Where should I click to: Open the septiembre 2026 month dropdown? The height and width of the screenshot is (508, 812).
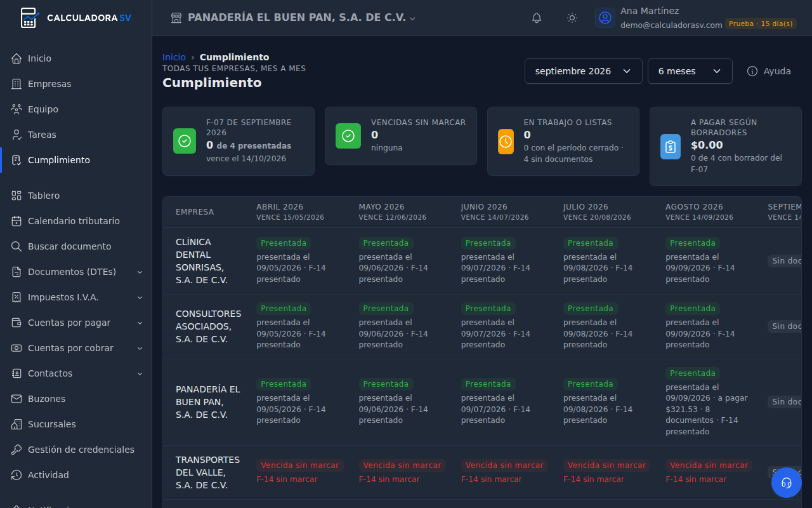[584, 71]
